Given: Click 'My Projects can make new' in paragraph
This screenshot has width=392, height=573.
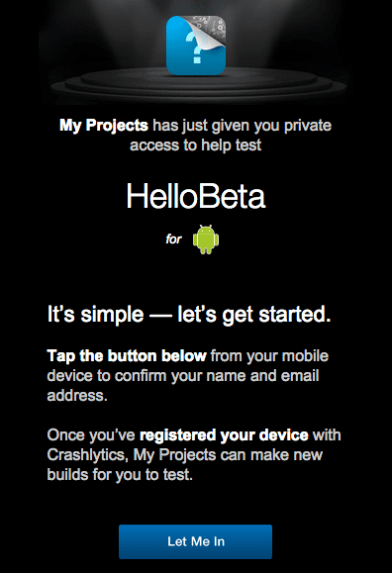Looking at the screenshot, I should (x=229, y=455).
